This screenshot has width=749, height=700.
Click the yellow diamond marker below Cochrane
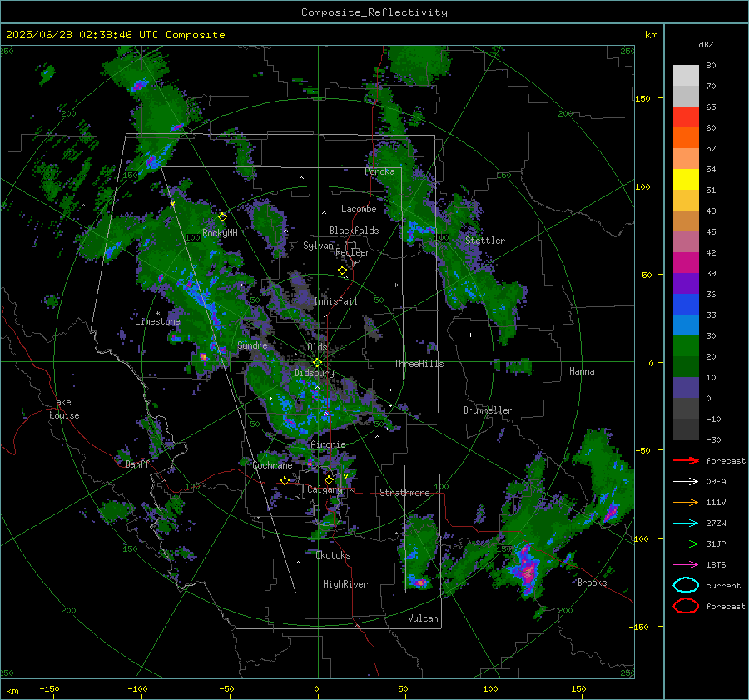(285, 481)
